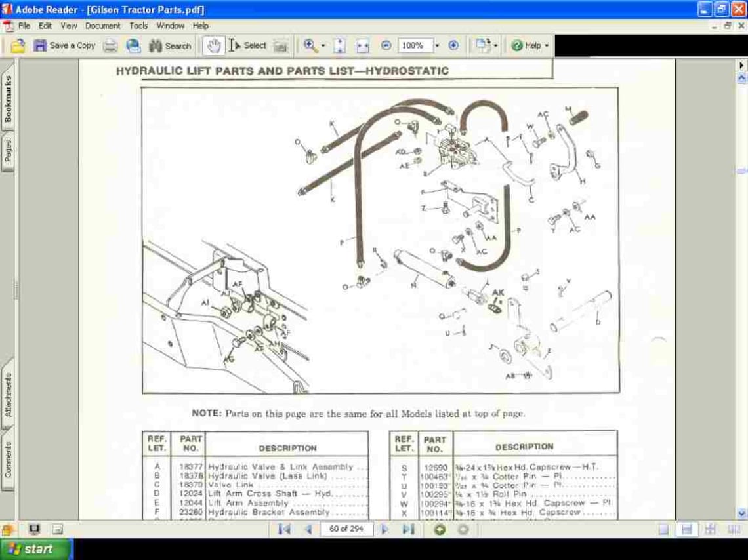Screen dimensions: 748x560
Task: Open the Bookmarks side tab
Action: [8, 98]
